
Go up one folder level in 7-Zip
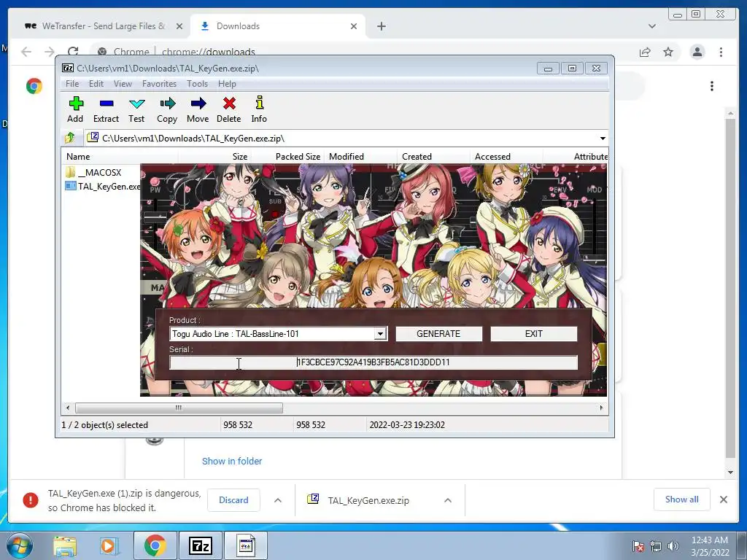pos(70,138)
